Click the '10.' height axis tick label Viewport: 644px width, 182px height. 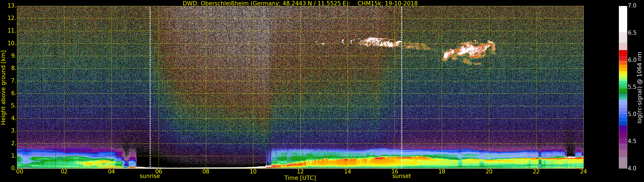click(12, 43)
